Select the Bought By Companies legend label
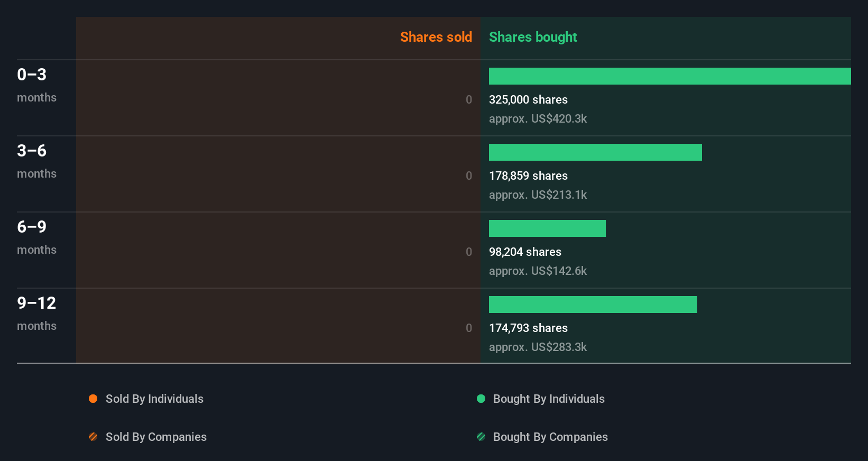 click(x=550, y=437)
